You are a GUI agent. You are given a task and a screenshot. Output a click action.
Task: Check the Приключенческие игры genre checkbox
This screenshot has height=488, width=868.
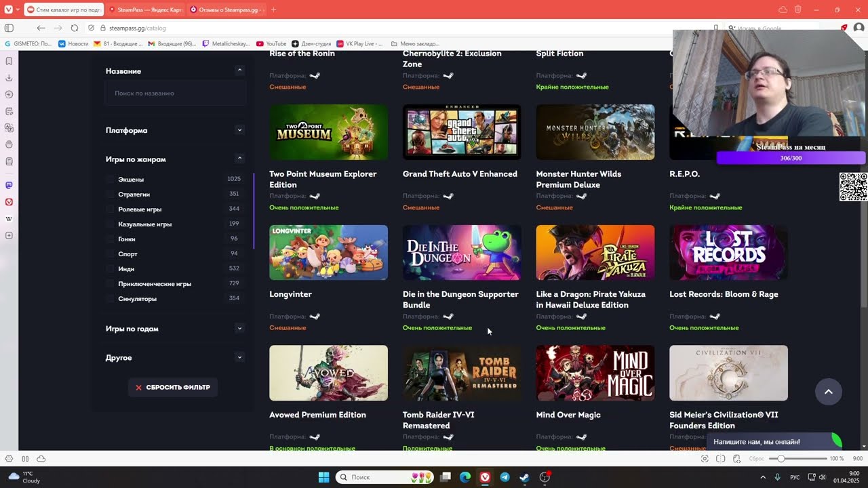pos(110,284)
